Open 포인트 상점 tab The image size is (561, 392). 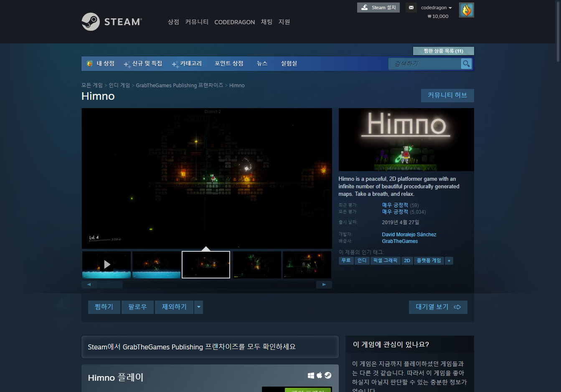click(229, 63)
